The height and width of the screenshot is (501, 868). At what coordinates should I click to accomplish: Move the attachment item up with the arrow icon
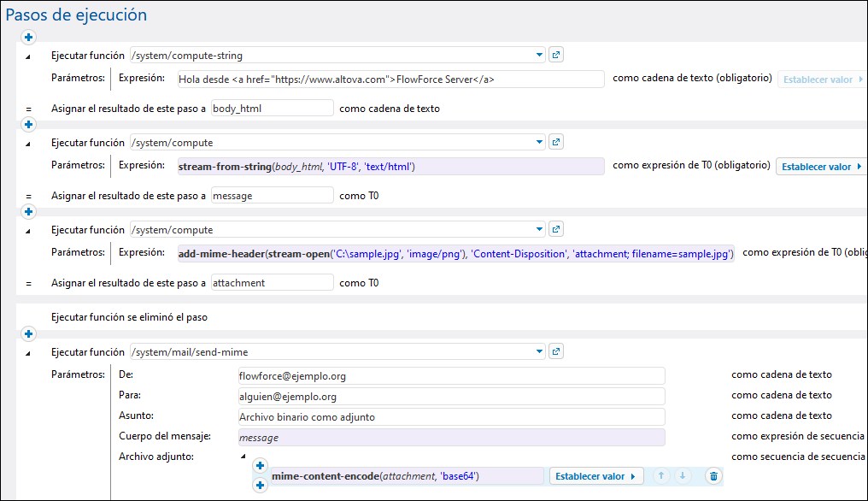[661, 476]
